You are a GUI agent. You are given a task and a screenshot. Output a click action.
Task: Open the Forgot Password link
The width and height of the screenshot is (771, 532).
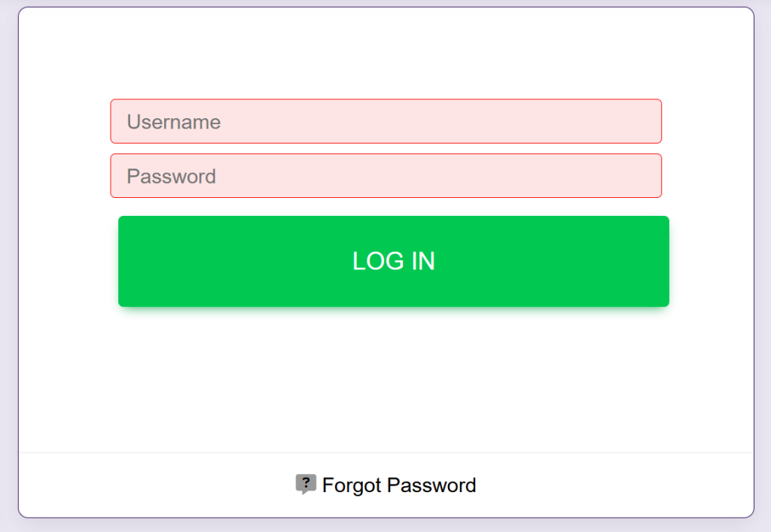tap(398, 485)
